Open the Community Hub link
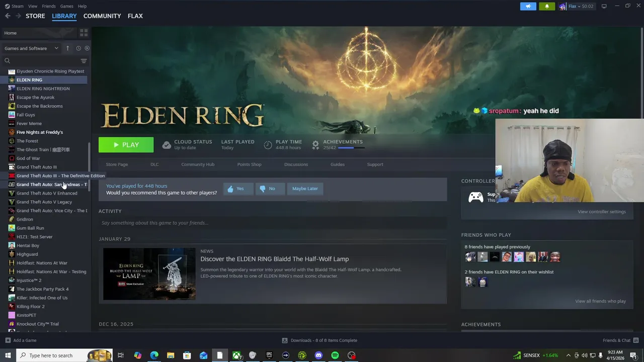This screenshot has width=644, height=362. tap(198, 164)
